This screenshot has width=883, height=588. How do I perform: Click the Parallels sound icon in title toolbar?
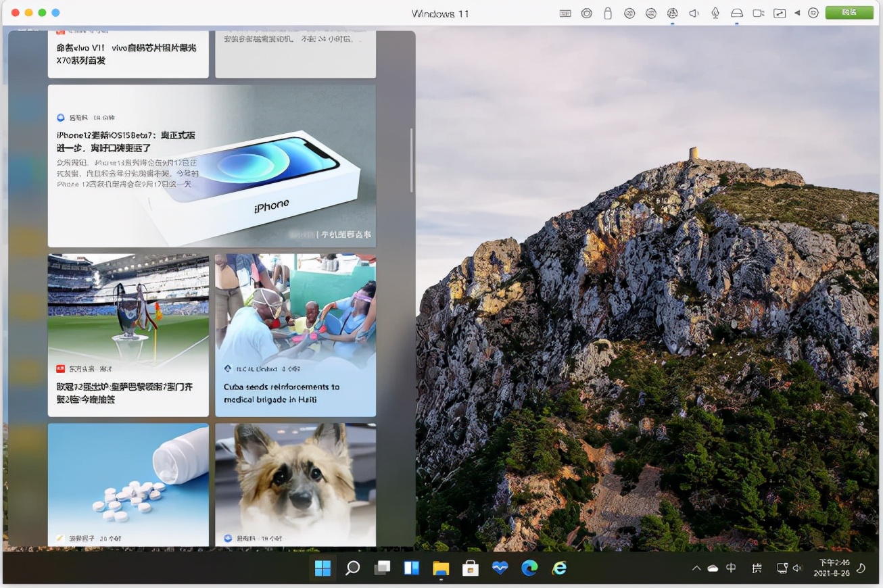(694, 13)
